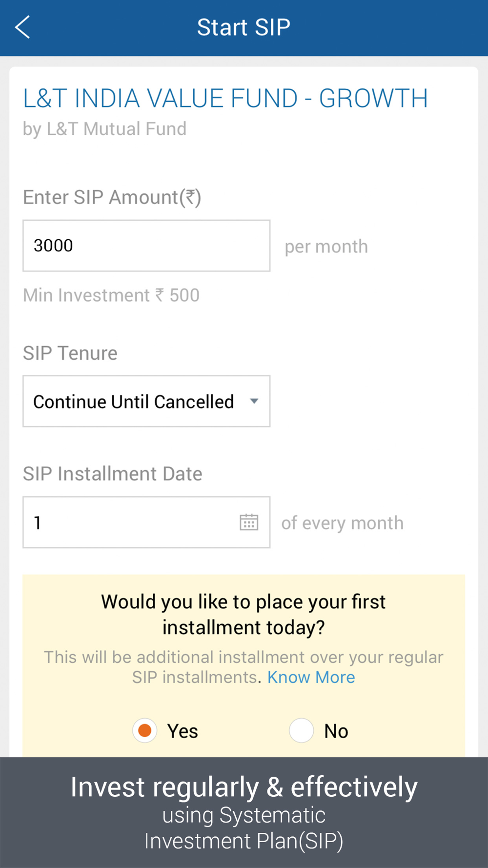Viewport: 488px width, 868px height.
Task: Click the SIP Tenure dropdown arrow
Action: click(254, 401)
